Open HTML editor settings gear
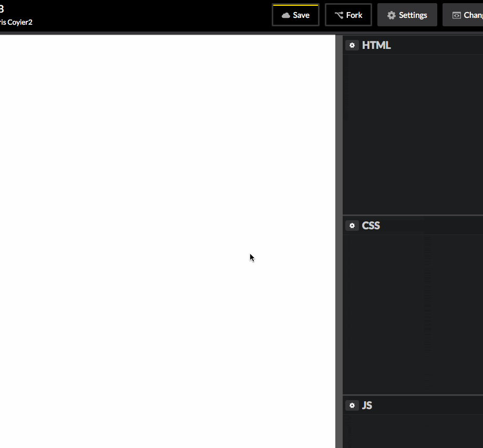 [x=352, y=45]
